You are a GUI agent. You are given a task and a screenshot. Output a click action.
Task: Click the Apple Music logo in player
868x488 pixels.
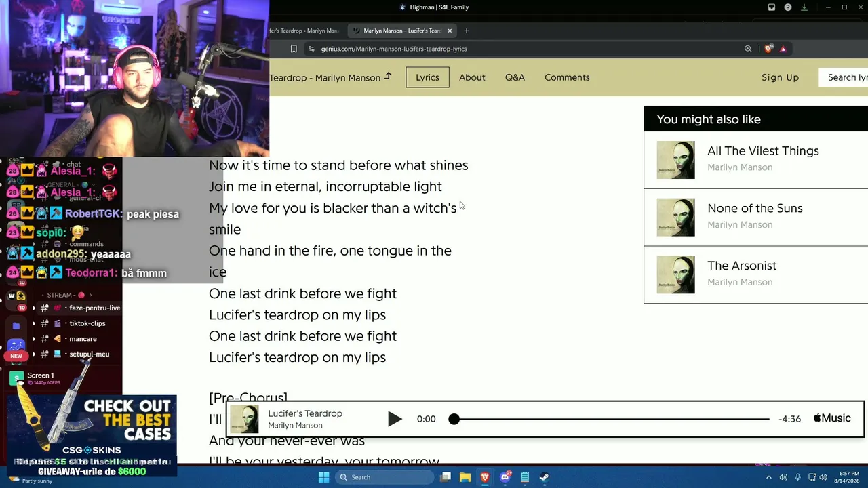tap(832, 418)
